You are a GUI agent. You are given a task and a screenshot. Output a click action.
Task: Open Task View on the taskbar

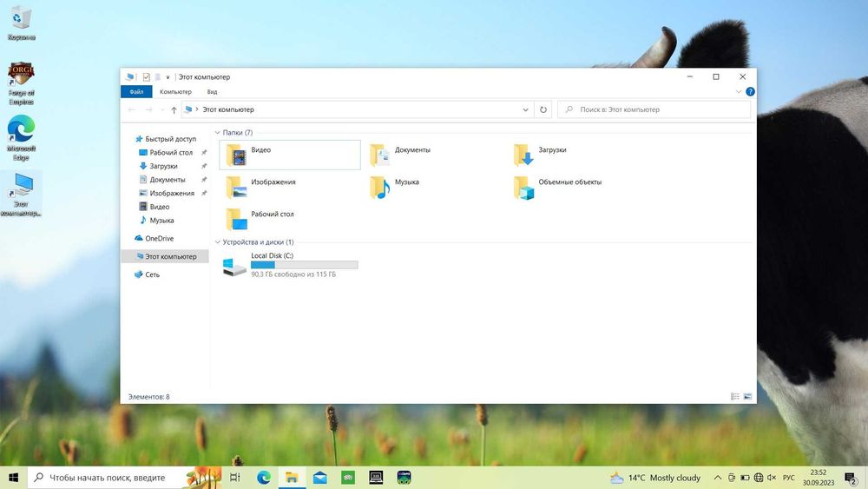(234, 478)
